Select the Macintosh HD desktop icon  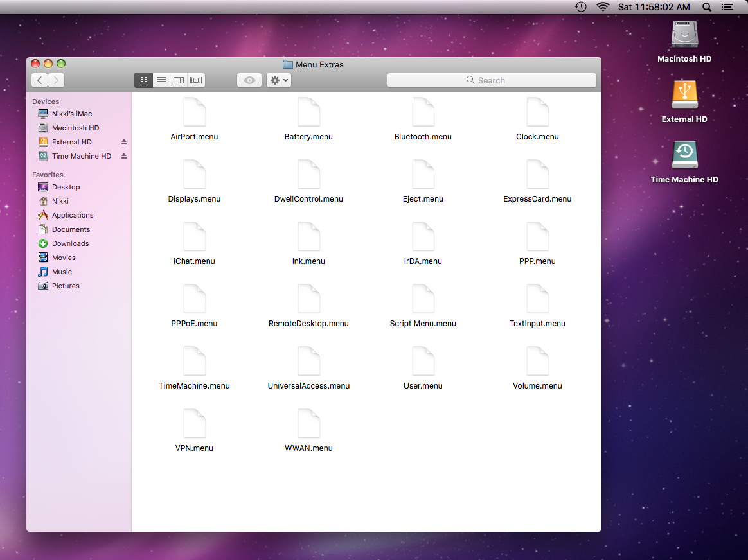(684, 34)
